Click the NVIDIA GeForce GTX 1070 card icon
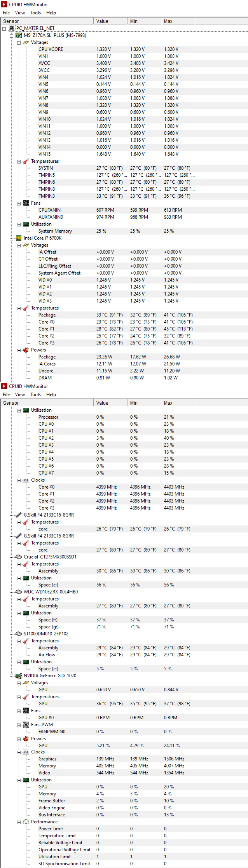Screen dimensions: 248x868 (18, 676)
